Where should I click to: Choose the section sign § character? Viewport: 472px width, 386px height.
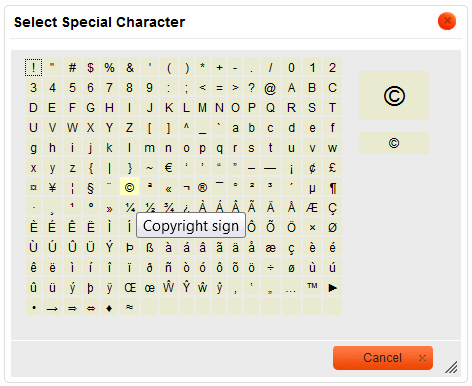(x=90, y=188)
